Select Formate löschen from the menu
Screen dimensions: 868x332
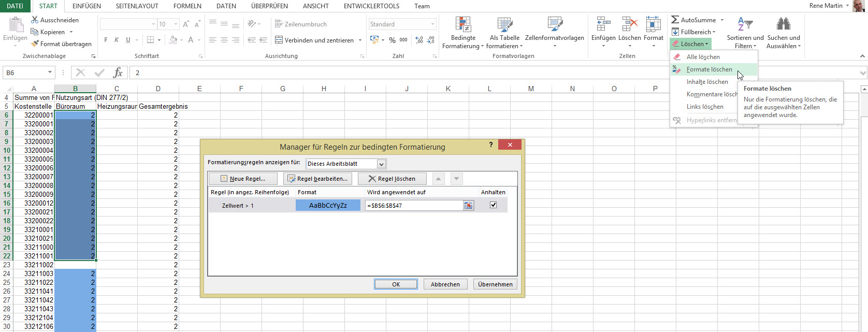pos(709,69)
